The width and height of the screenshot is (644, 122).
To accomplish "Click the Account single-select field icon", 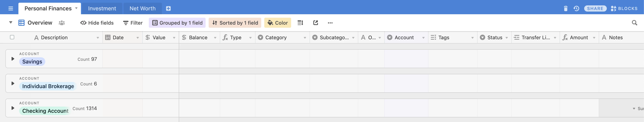I will [390, 37].
